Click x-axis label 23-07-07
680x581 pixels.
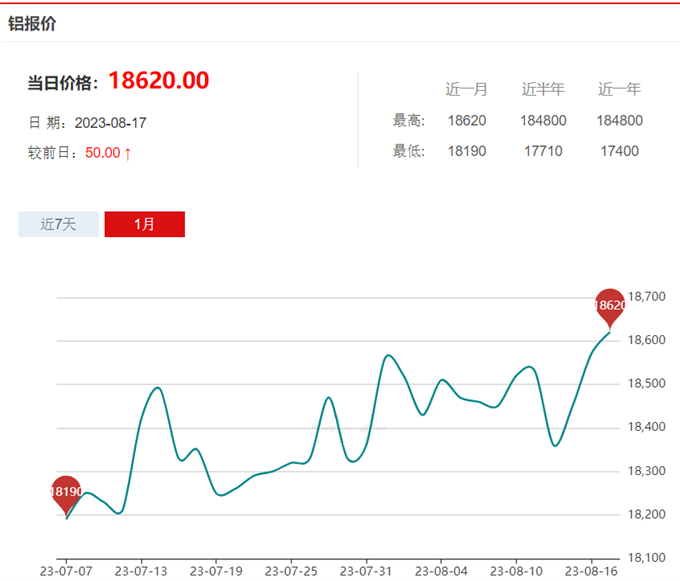(x=66, y=571)
